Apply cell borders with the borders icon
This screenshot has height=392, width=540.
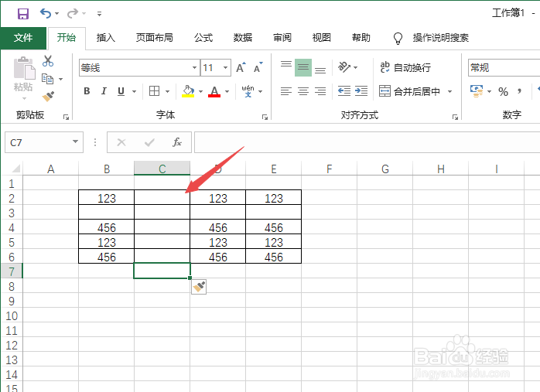154,91
